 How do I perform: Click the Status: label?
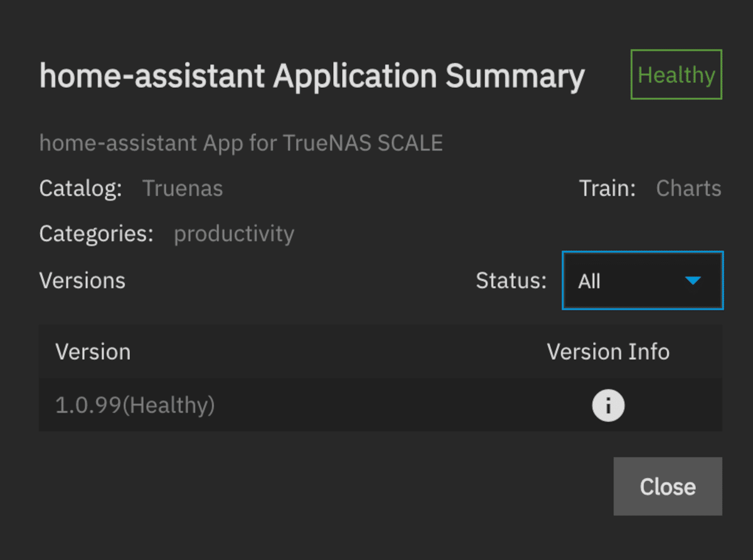[511, 280]
